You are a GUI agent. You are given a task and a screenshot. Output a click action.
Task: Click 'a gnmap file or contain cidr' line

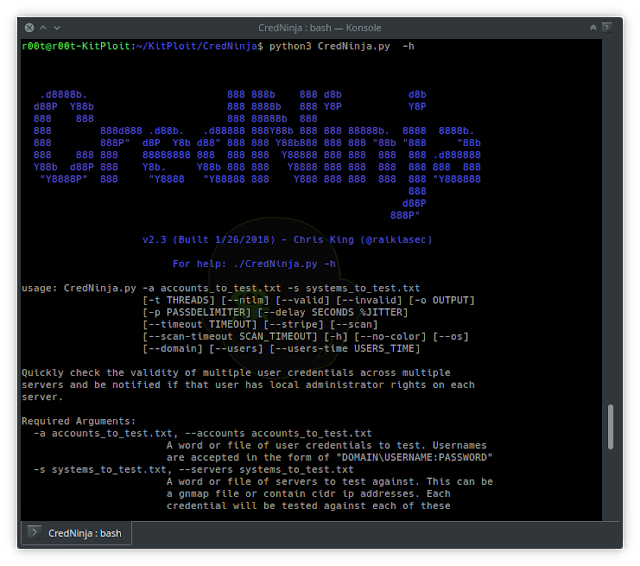309,494
